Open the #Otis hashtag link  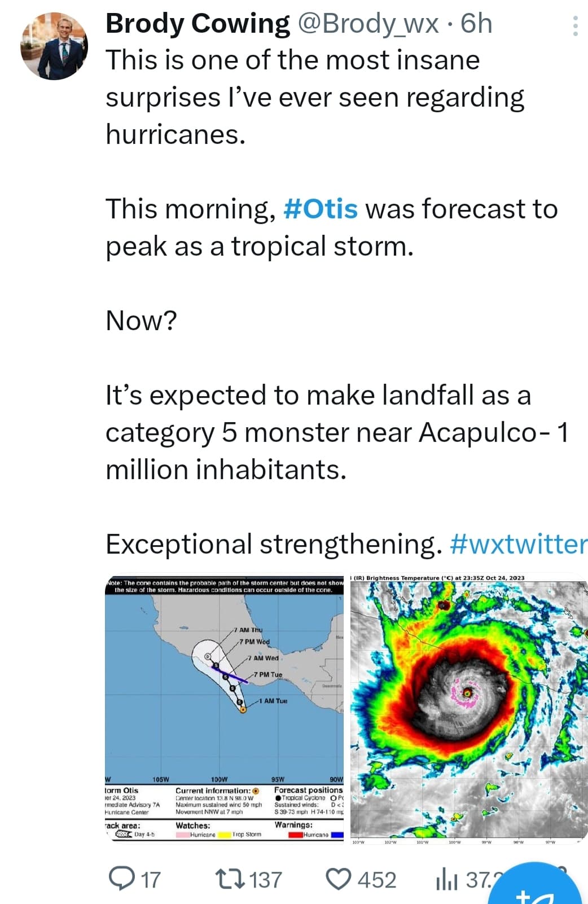pos(320,209)
